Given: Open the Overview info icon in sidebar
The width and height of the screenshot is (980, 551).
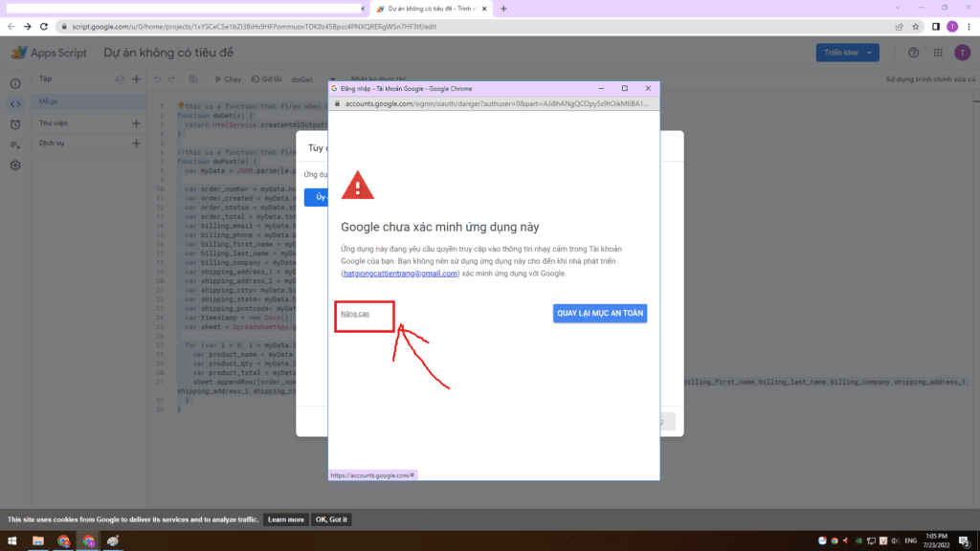Looking at the screenshot, I should 15,83.
